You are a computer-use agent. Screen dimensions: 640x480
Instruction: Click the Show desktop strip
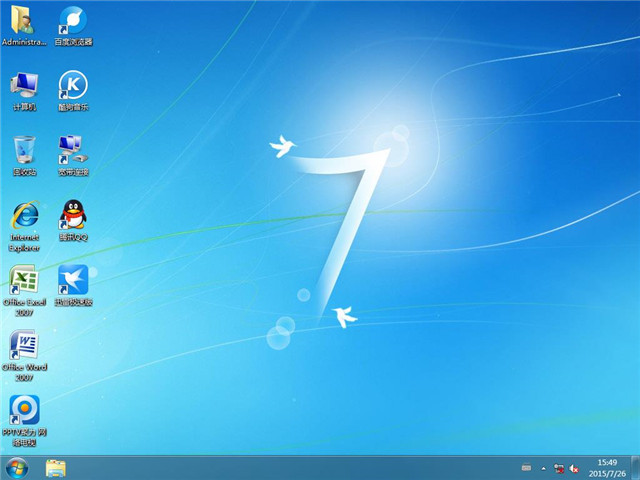tap(635, 468)
